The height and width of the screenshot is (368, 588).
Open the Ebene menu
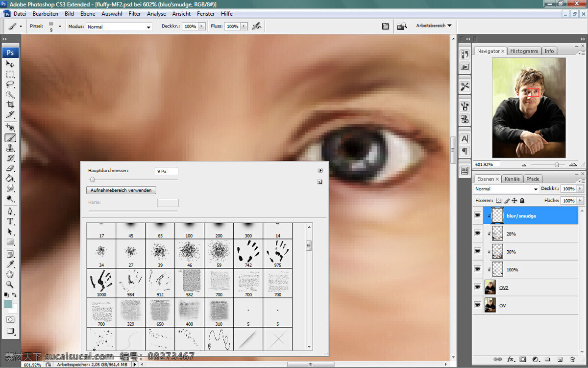88,14
